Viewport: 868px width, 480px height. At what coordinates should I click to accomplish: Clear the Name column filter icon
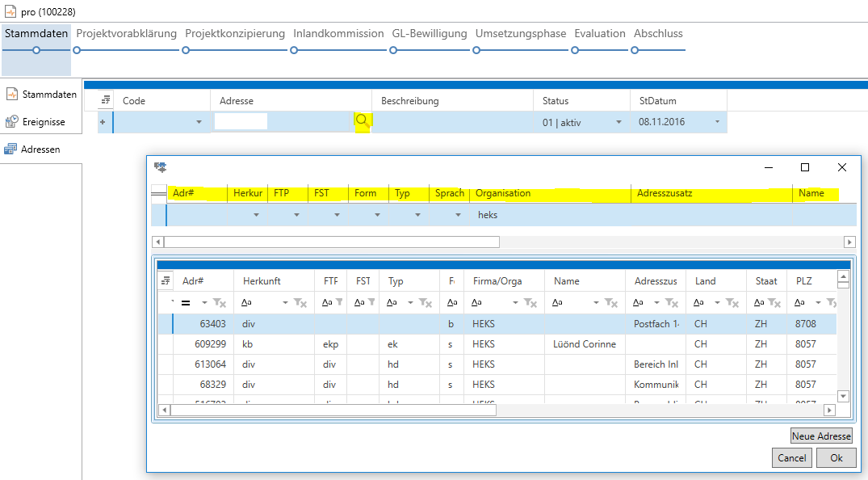point(611,302)
